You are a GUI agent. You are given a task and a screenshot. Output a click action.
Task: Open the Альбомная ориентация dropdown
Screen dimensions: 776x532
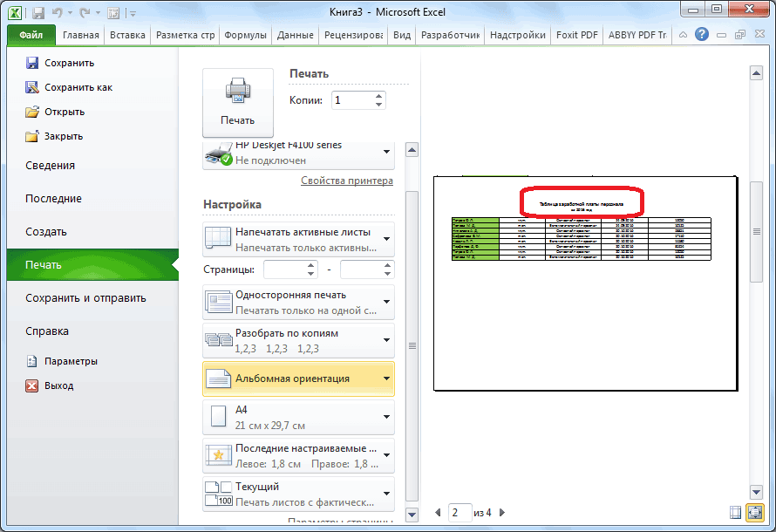(x=386, y=379)
